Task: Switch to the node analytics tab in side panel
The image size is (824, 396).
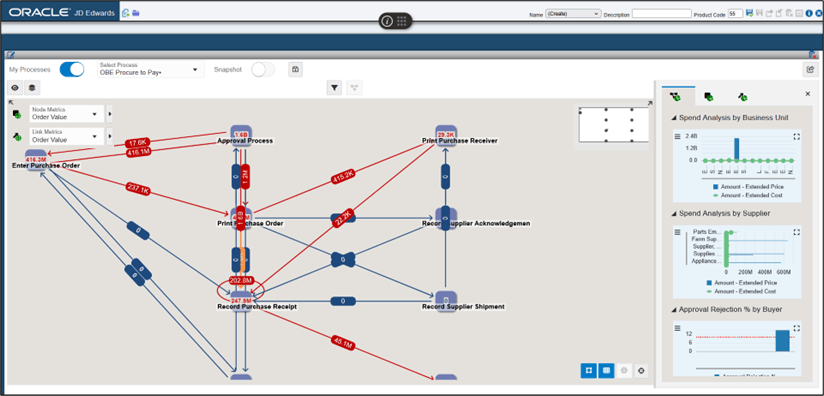Action: click(709, 96)
